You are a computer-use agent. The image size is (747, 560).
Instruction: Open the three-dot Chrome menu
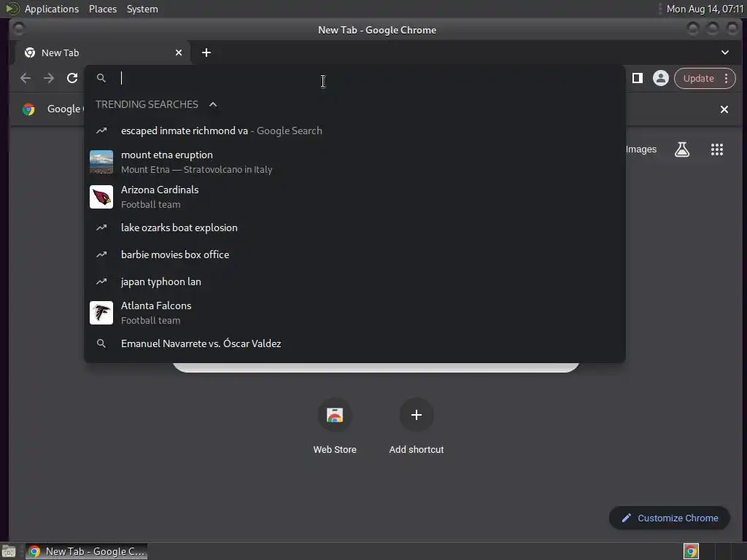click(x=726, y=78)
